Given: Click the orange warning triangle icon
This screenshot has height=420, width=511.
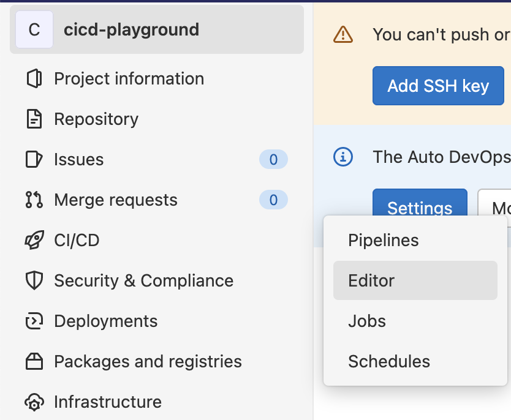Looking at the screenshot, I should point(343,34).
